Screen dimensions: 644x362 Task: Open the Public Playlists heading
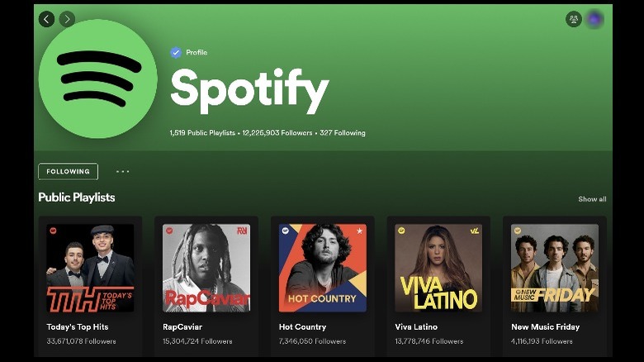pos(77,198)
